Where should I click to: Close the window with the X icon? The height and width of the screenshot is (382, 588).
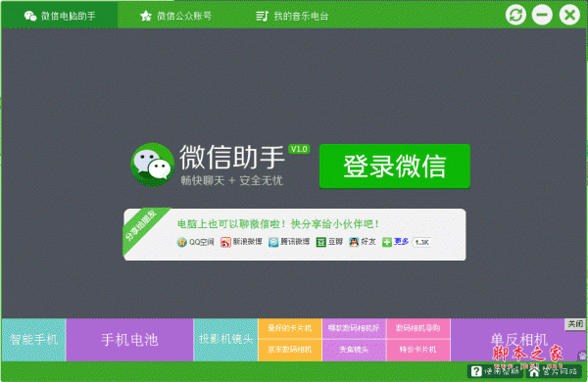[x=569, y=15]
